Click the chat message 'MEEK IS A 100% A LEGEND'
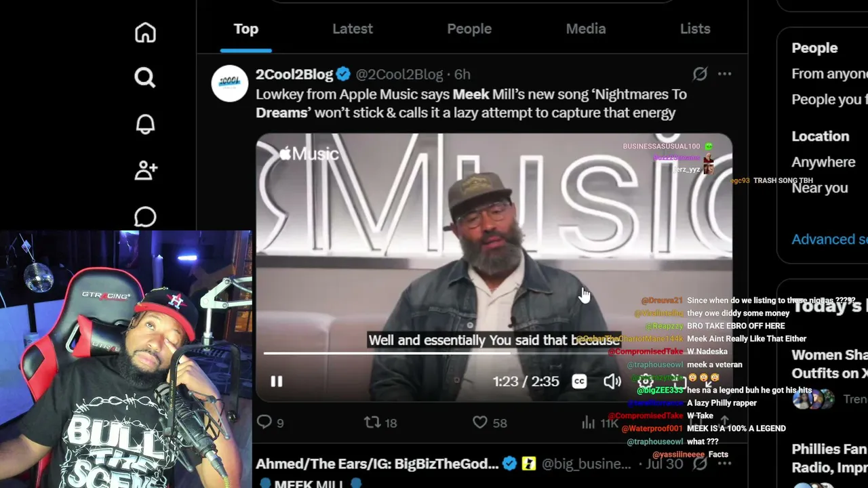This screenshot has height=488, width=868. 736,428
